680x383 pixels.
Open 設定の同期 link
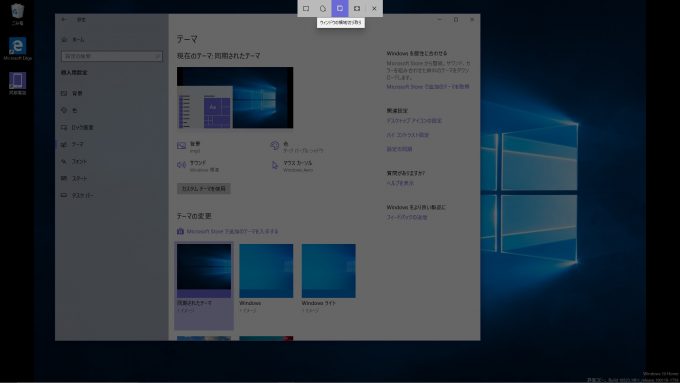(399, 149)
